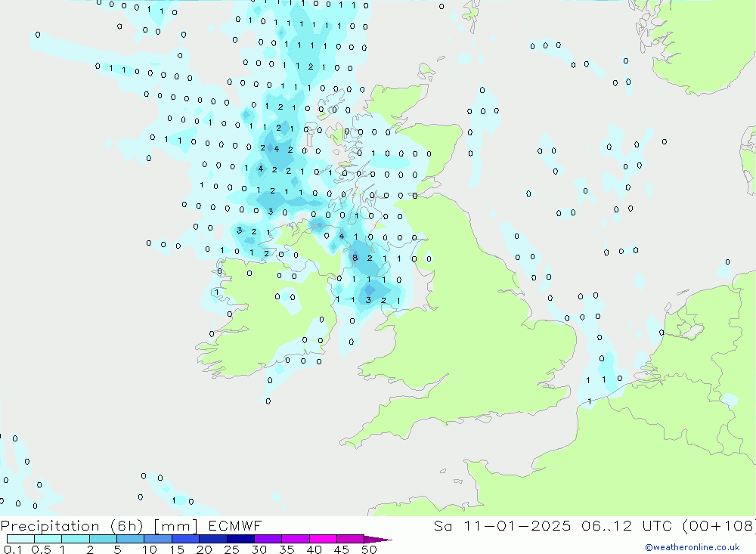Image resolution: width=756 pixels, height=554 pixels.
Task: Click the "8" precipitation value on map
Action: click(x=355, y=258)
